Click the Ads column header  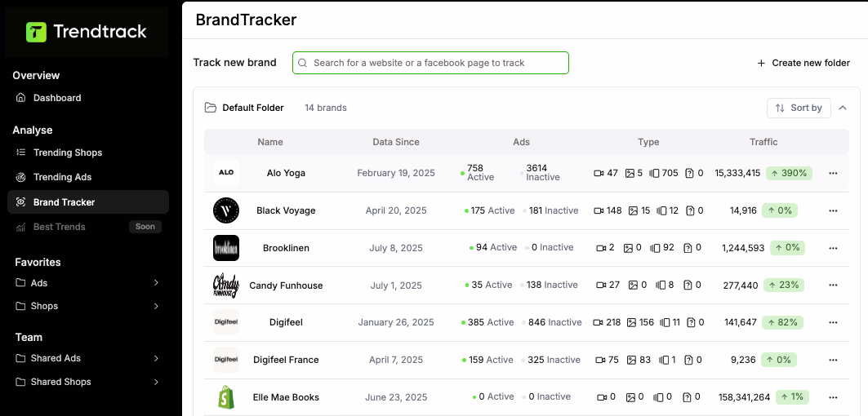(522, 142)
